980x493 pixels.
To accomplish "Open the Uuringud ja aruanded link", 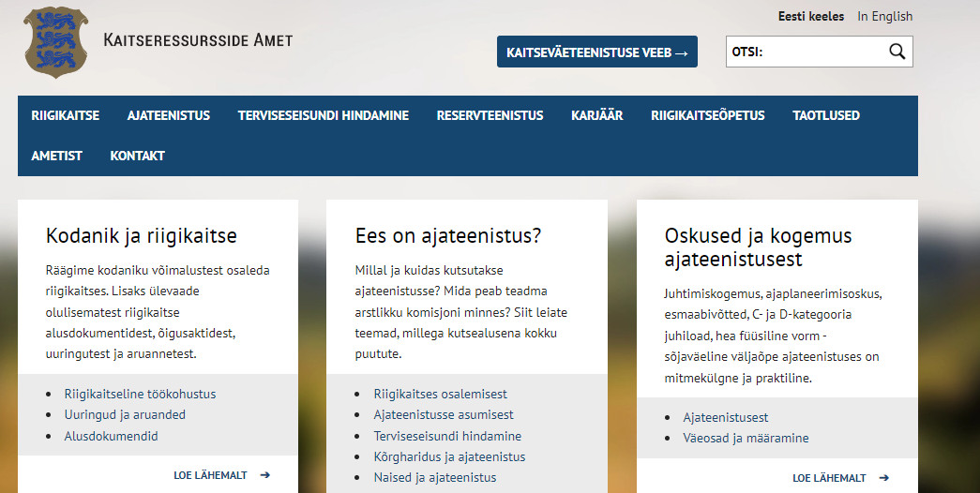I will (x=125, y=414).
